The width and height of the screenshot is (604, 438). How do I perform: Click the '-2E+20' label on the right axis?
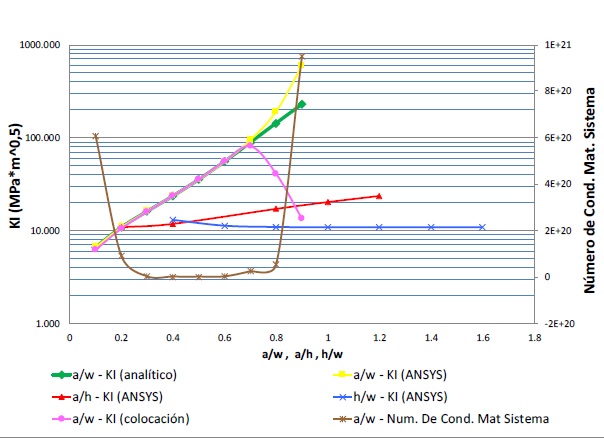click(x=559, y=324)
